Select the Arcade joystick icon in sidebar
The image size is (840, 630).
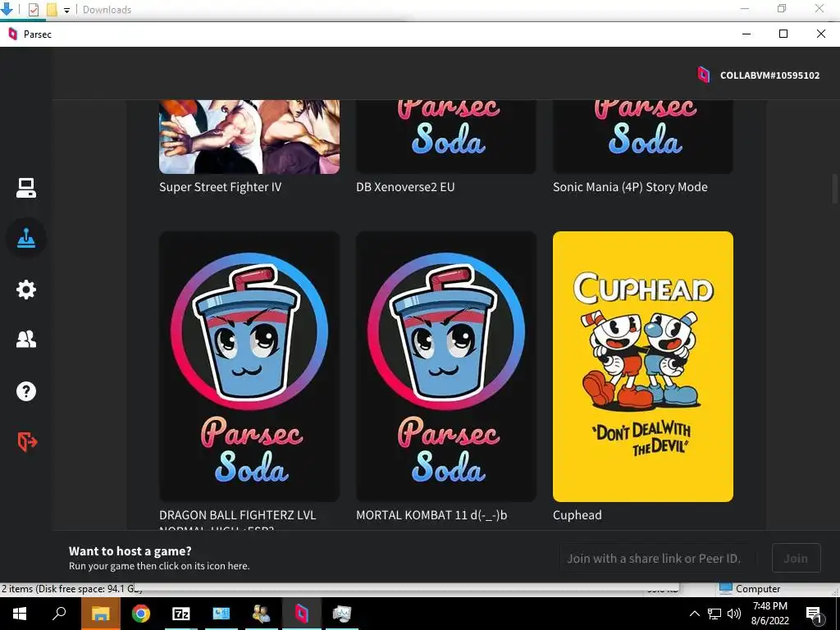click(x=25, y=239)
